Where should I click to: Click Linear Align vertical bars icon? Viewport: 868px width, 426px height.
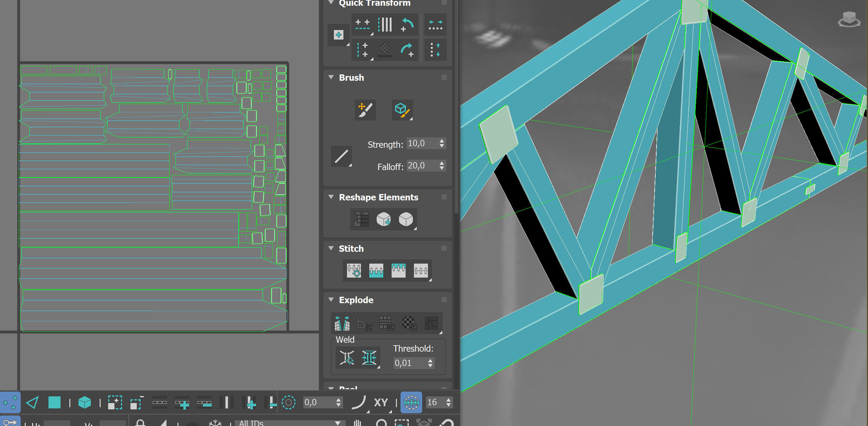pyautogui.click(x=385, y=25)
